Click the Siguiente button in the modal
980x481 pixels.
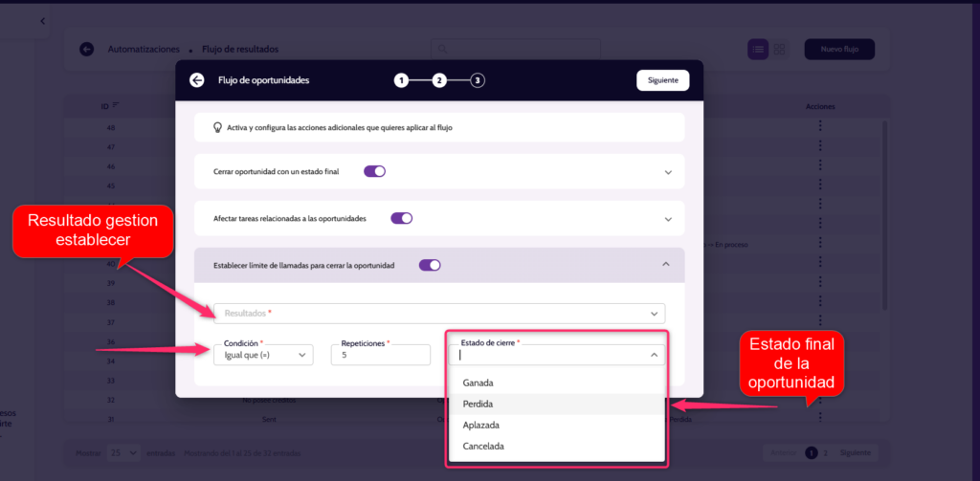pyautogui.click(x=663, y=80)
